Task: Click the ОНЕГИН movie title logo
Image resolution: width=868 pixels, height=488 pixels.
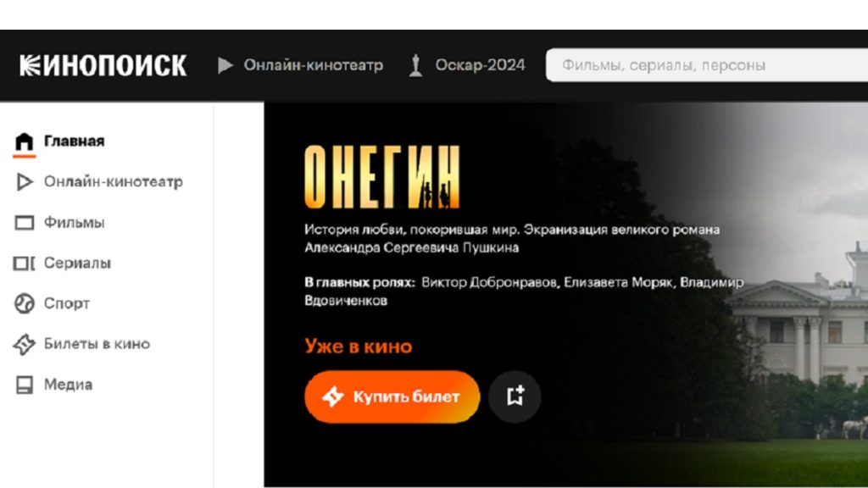Action: pyautogui.click(x=382, y=177)
